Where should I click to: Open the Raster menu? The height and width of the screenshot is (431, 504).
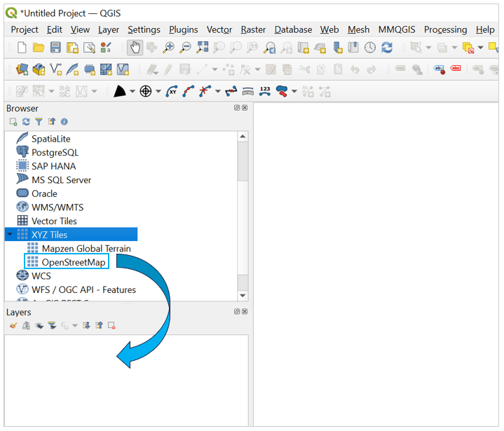(x=253, y=29)
